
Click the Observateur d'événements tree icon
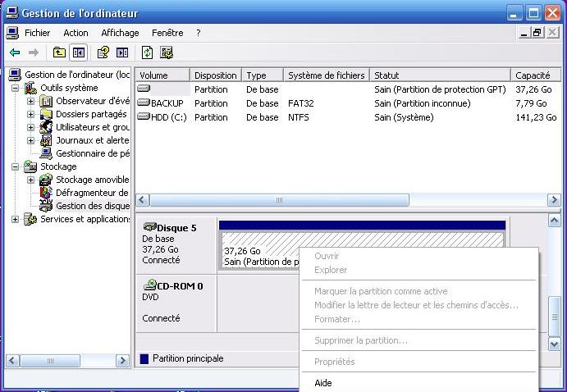46,101
